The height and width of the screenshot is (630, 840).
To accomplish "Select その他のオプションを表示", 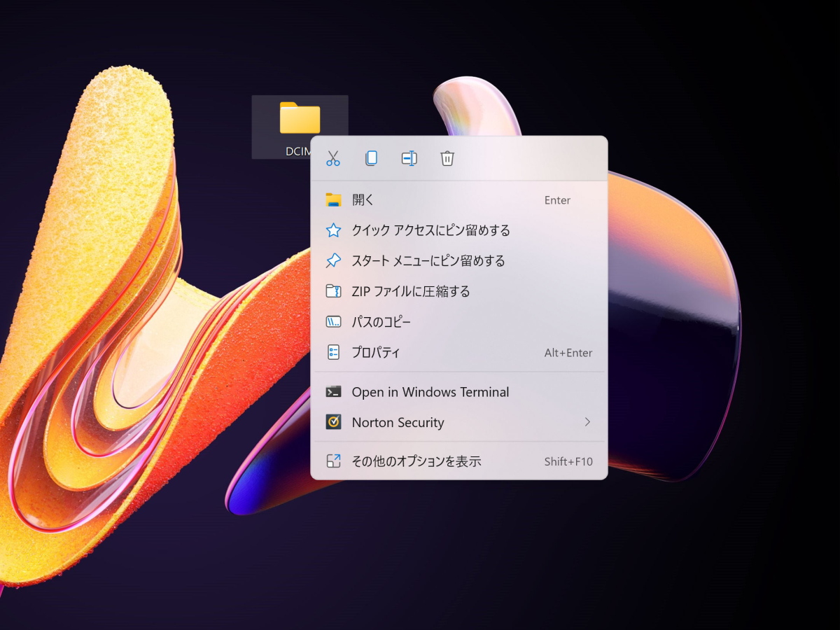I will 459,461.
